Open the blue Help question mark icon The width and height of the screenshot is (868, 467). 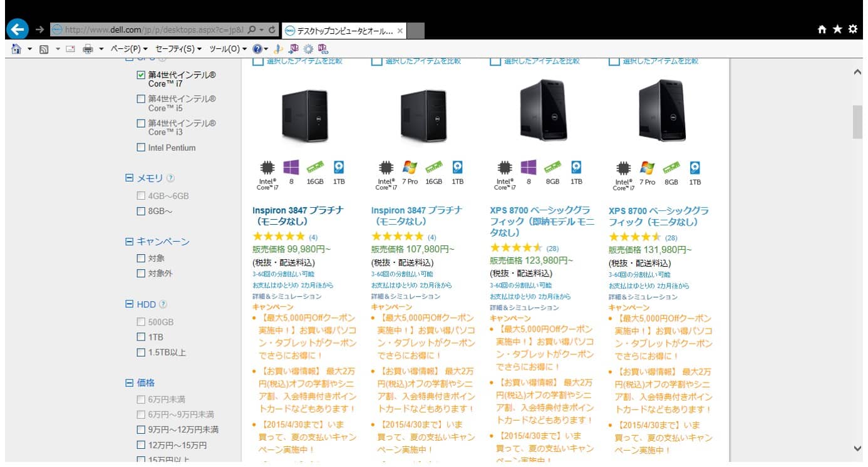pyautogui.click(x=257, y=49)
